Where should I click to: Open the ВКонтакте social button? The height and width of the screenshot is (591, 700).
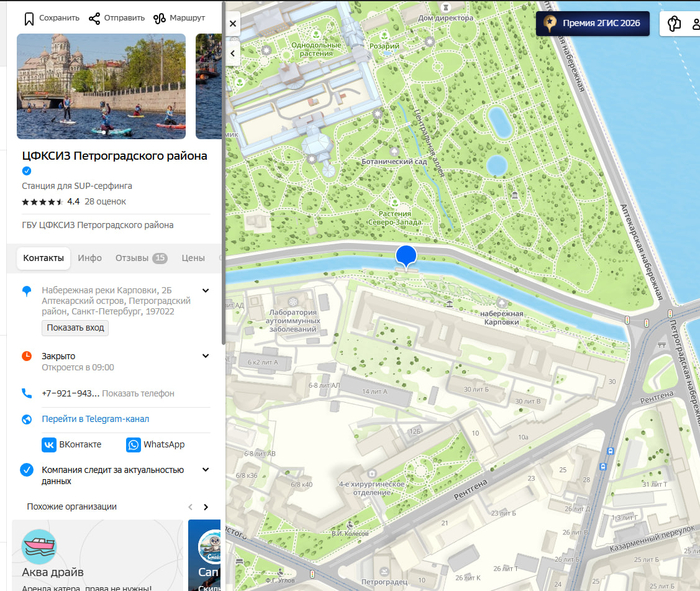(72, 445)
